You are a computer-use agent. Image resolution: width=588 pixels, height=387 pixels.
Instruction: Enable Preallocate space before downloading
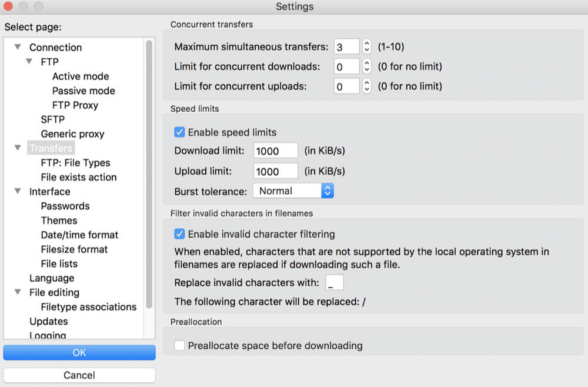pyautogui.click(x=179, y=346)
